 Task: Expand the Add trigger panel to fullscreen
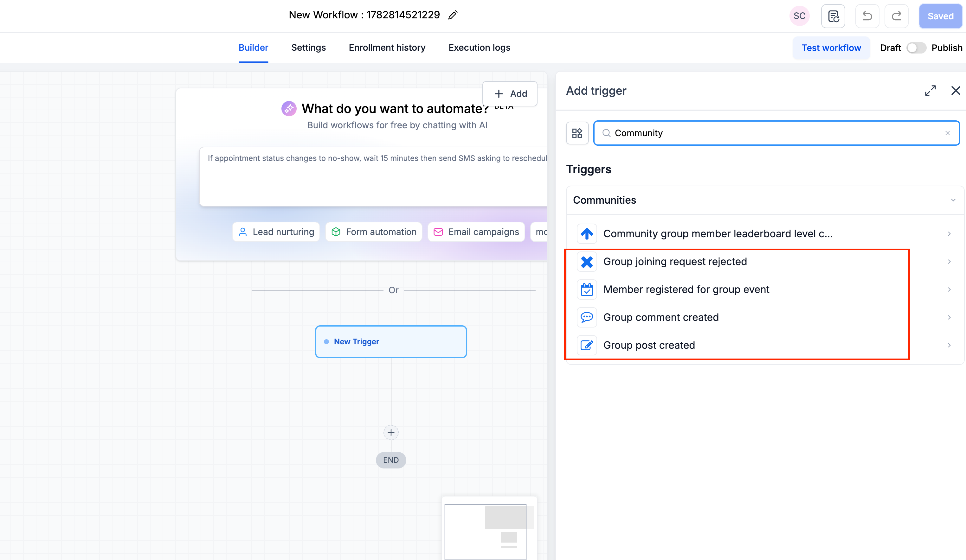[x=931, y=91]
